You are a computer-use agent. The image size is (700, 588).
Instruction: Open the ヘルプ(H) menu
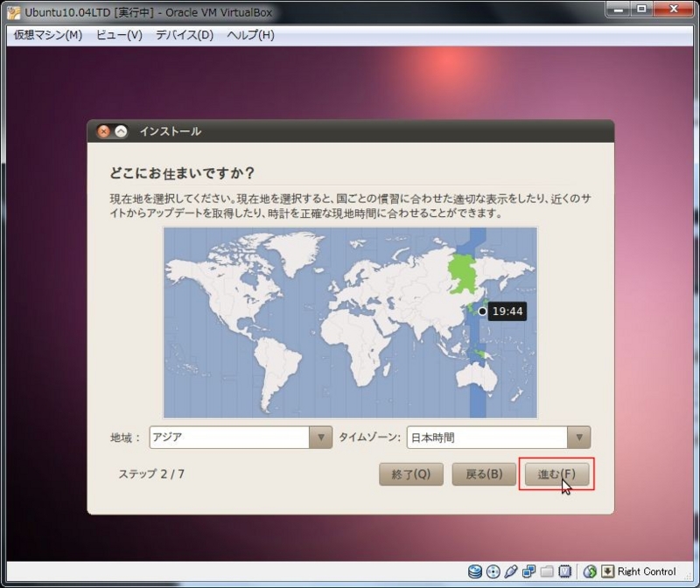point(250,35)
